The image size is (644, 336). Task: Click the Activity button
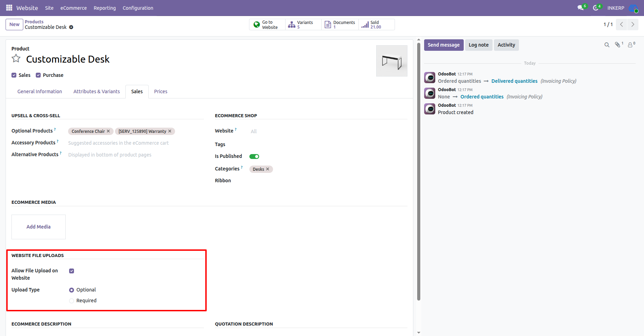506,45
